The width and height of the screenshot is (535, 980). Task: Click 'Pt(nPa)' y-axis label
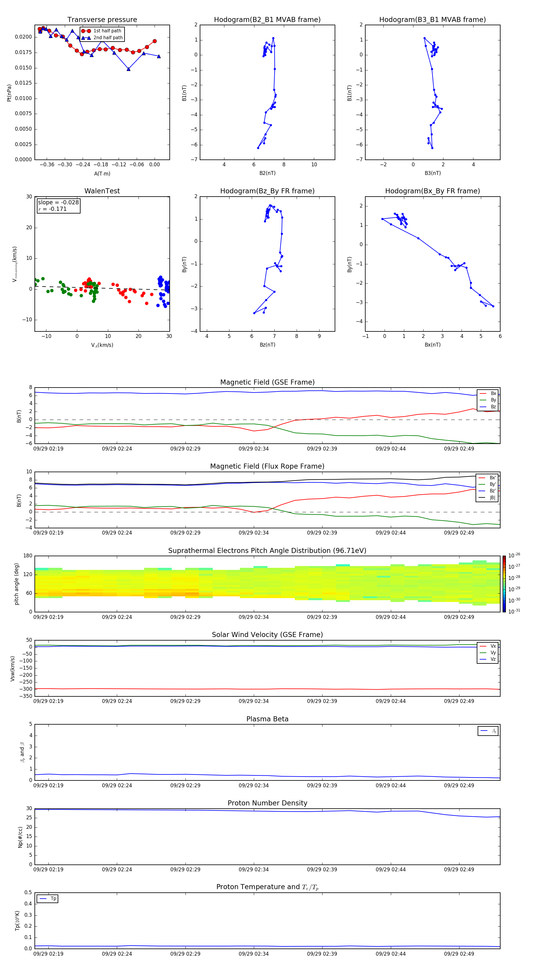click(x=9, y=93)
